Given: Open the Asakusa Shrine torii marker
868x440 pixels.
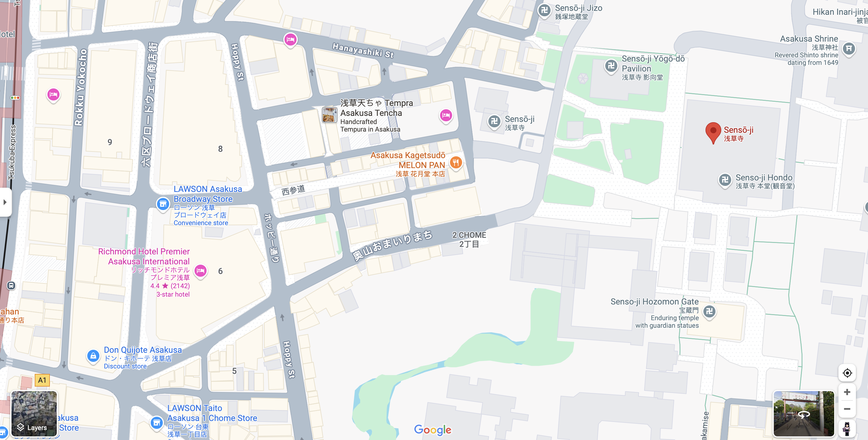Looking at the screenshot, I should pyautogui.click(x=848, y=49).
